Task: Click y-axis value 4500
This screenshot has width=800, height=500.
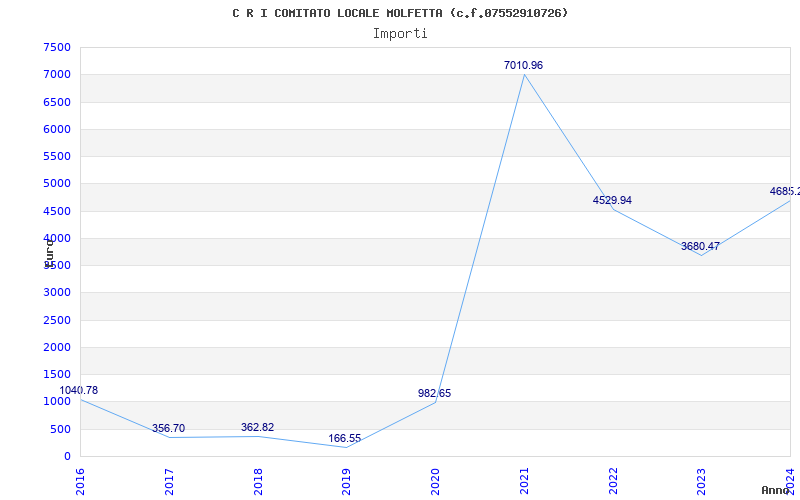Action: [57, 211]
